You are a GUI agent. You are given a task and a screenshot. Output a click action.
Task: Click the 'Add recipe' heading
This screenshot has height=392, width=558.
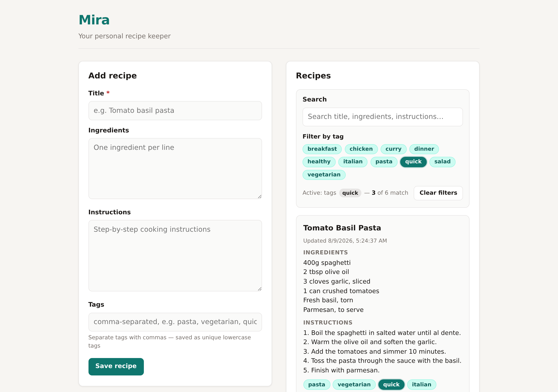[x=112, y=76]
